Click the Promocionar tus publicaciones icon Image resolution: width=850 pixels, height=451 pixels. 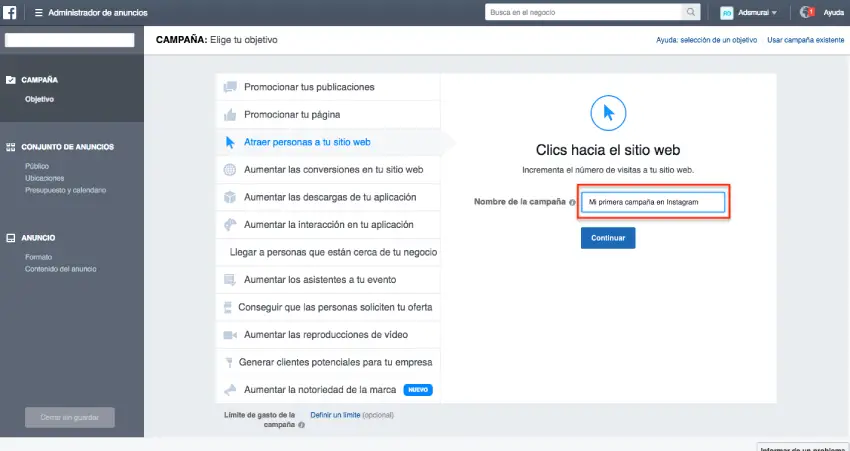tap(230, 87)
